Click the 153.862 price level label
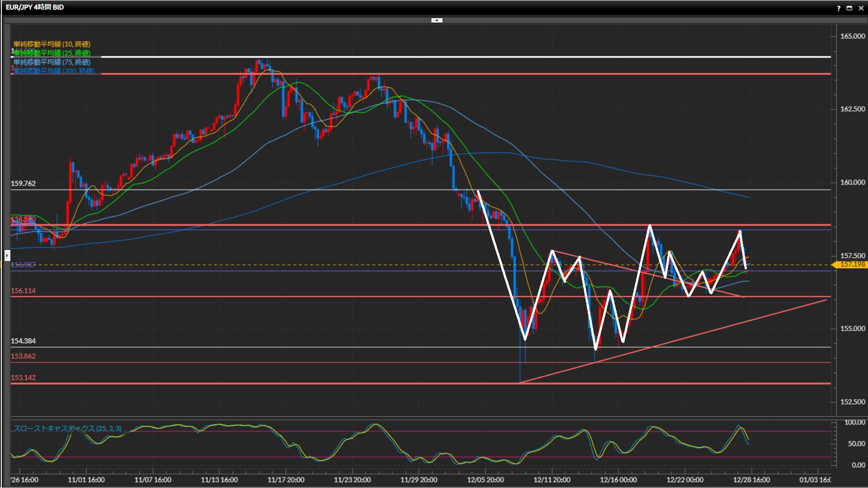 click(x=24, y=356)
